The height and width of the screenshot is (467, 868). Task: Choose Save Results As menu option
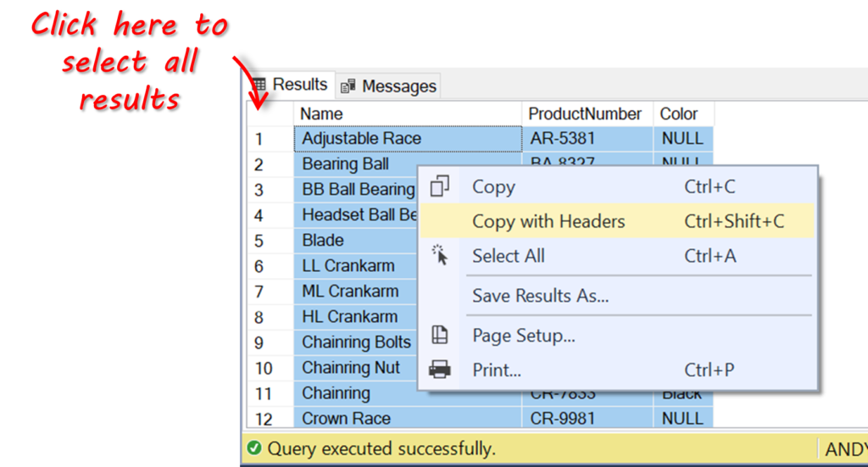coord(540,296)
